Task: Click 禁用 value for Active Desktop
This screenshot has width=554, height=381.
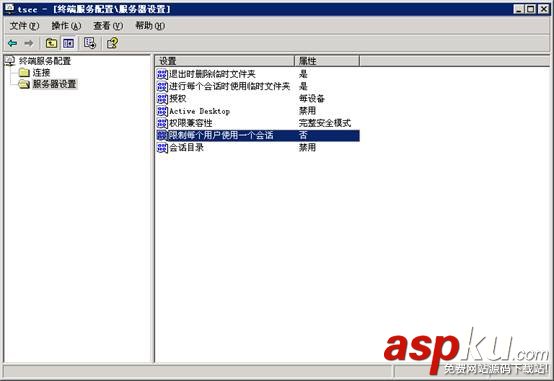Action: pyautogui.click(x=307, y=111)
